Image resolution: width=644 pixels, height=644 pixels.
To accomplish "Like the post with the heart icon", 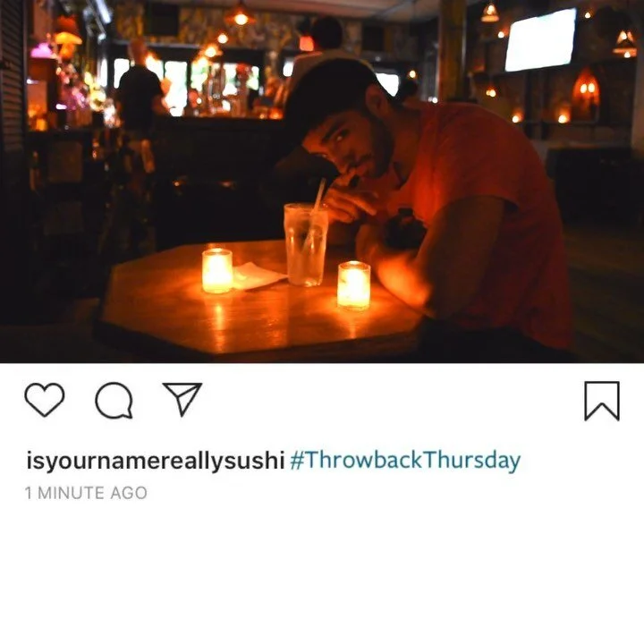I will (x=45, y=400).
